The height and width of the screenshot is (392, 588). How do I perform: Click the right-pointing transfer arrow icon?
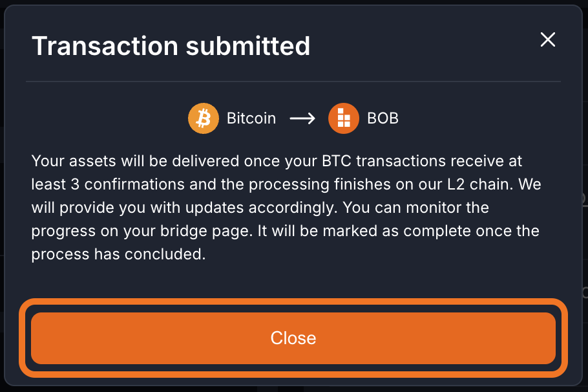click(x=302, y=118)
